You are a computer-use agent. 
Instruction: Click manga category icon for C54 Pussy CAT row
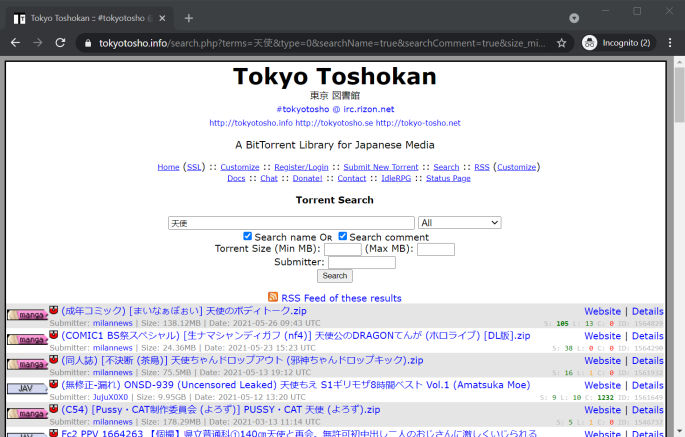pos(27,413)
